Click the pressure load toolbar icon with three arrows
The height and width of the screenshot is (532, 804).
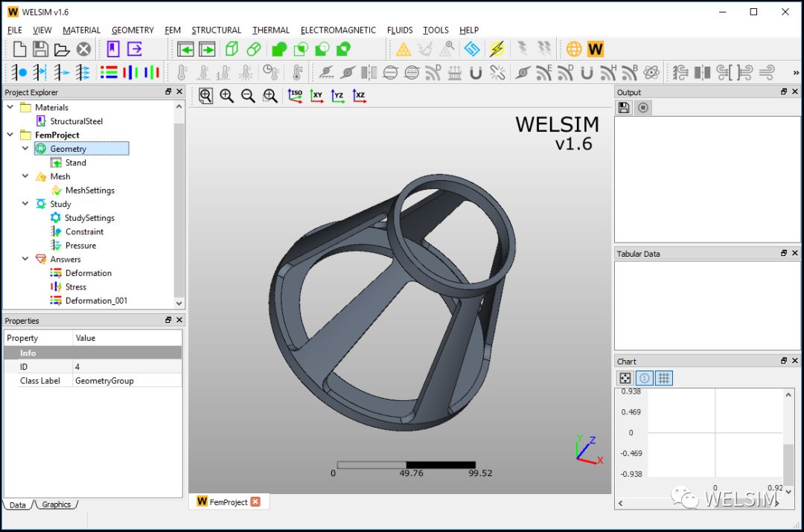(x=83, y=72)
